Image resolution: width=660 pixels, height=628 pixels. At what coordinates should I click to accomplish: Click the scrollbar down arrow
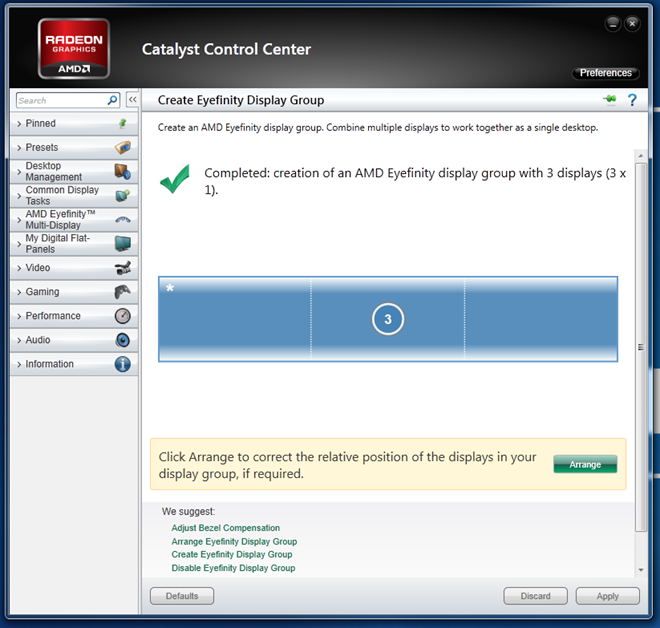(x=641, y=570)
